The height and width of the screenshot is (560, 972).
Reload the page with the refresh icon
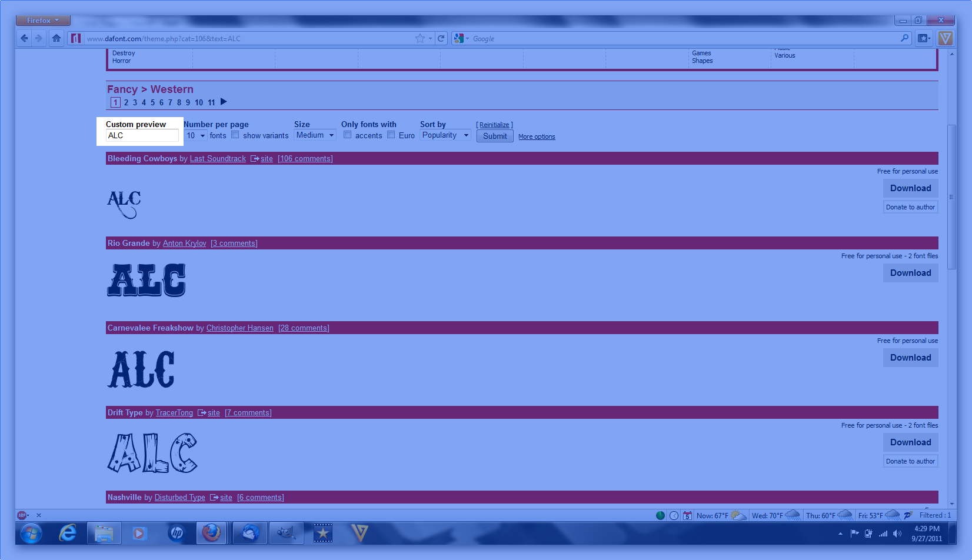pyautogui.click(x=441, y=38)
